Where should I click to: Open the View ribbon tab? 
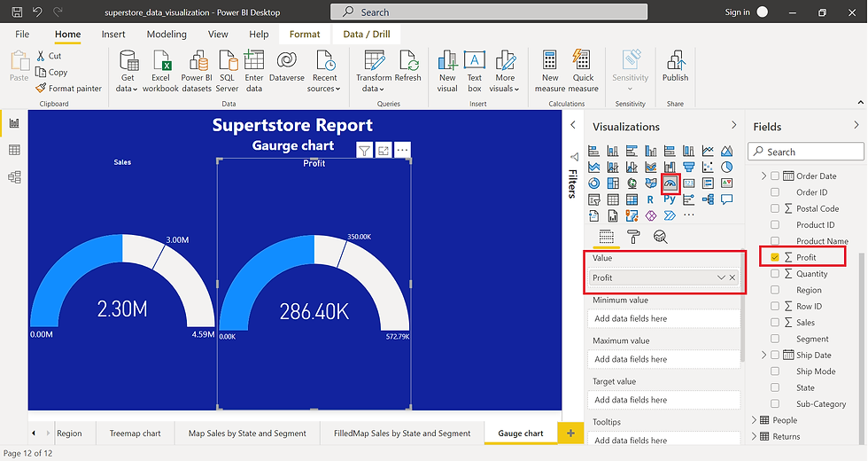tap(218, 35)
